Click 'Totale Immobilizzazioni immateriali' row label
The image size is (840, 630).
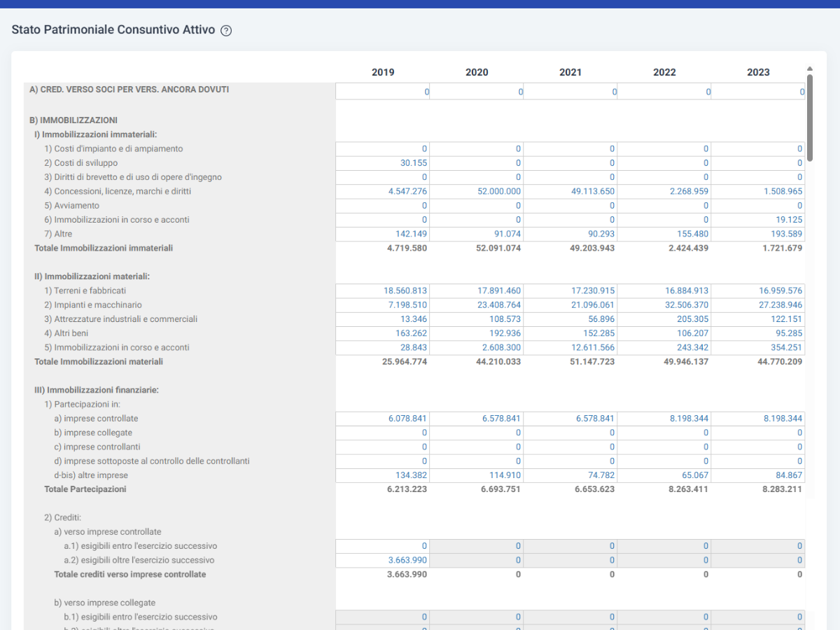coord(104,248)
